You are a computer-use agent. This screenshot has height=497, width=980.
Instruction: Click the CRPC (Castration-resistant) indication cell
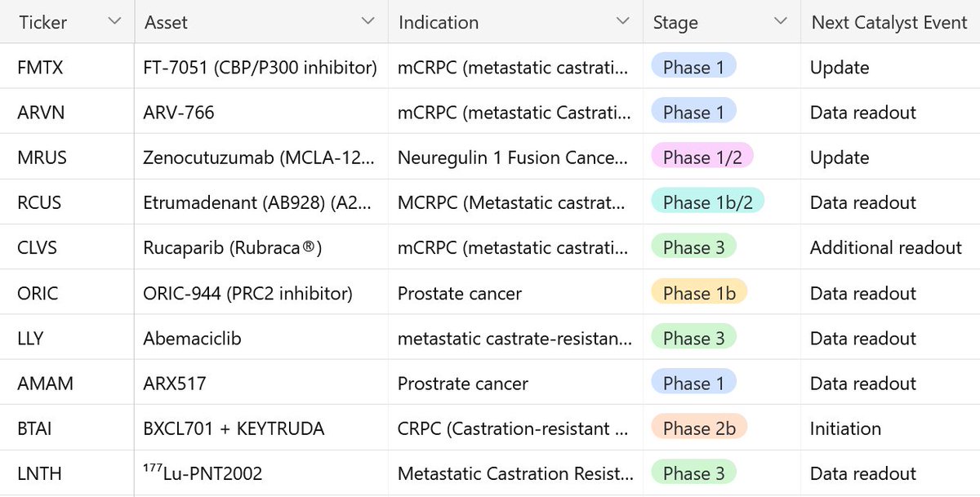point(515,428)
